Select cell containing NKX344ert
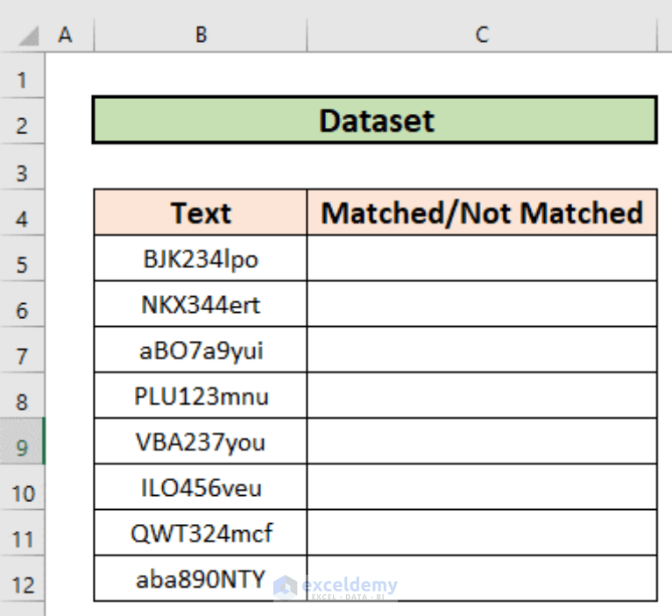The height and width of the screenshot is (616, 672). pos(201,304)
